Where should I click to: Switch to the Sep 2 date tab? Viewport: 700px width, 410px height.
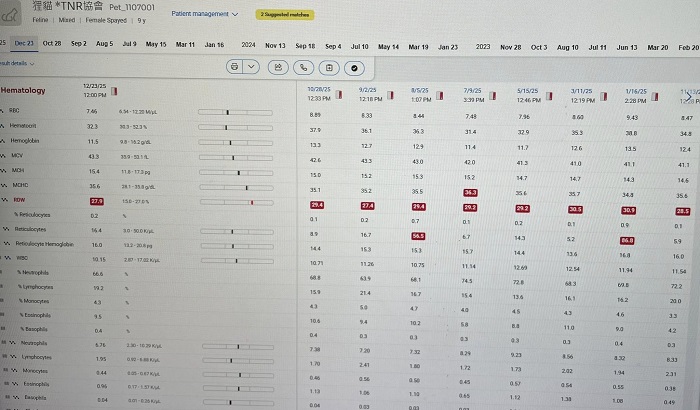click(x=79, y=44)
